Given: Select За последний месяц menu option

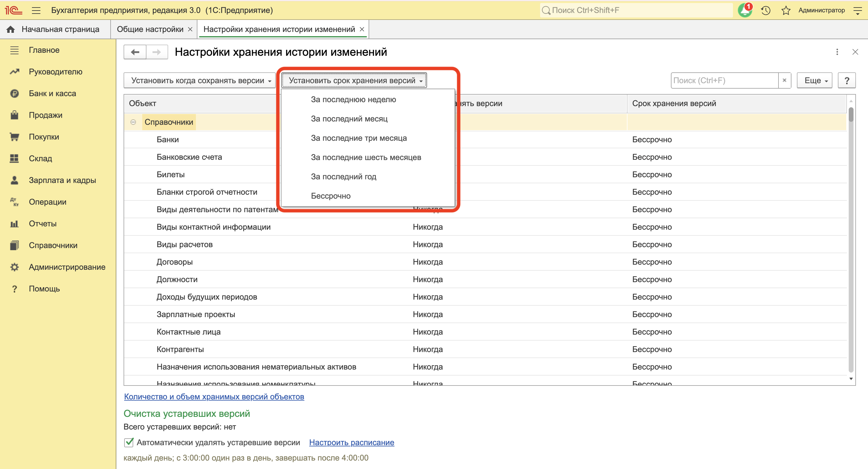Looking at the screenshot, I should pos(349,118).
